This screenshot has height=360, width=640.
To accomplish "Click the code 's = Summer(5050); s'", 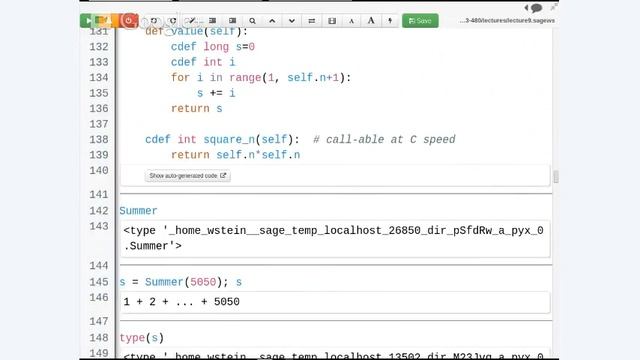I will [x=180, y=282].
